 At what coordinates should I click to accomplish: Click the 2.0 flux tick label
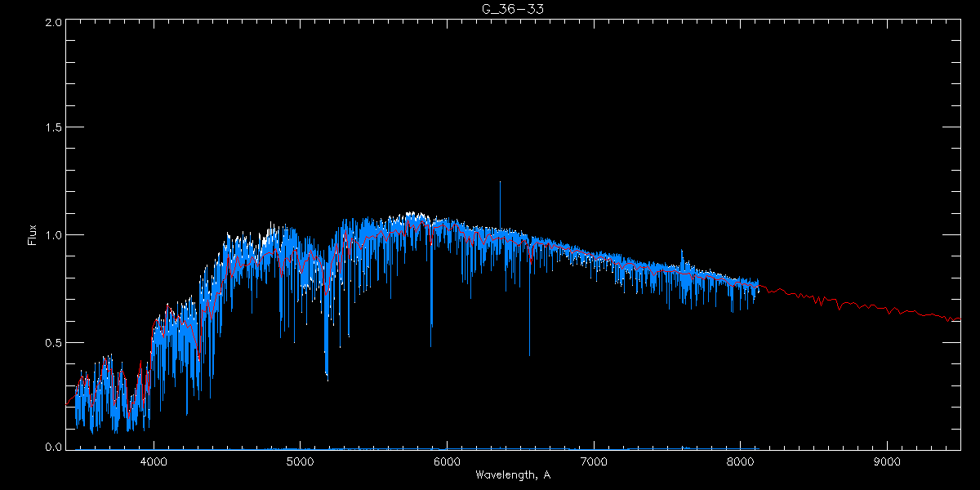pos(54,23)
